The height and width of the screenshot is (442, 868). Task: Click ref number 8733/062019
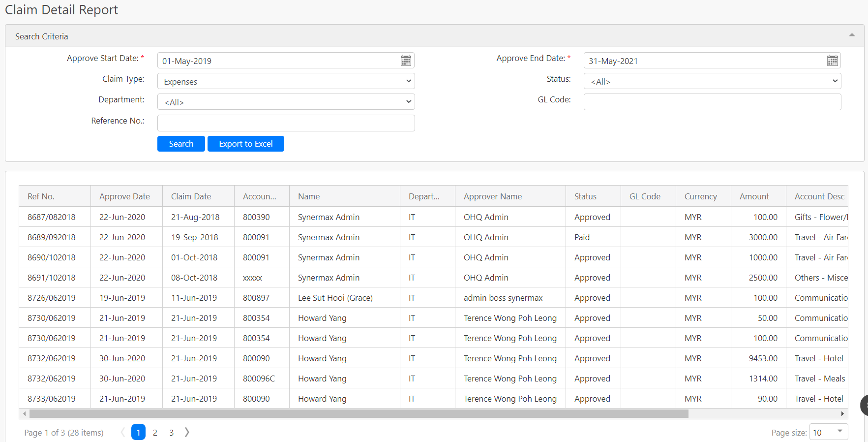pos(52,399)
